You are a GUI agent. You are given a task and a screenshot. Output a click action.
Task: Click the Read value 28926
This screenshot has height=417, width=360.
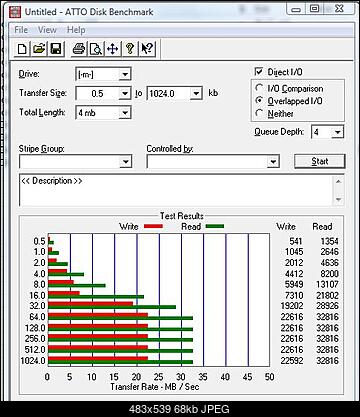pyautogui.click(x=327, y=306)
